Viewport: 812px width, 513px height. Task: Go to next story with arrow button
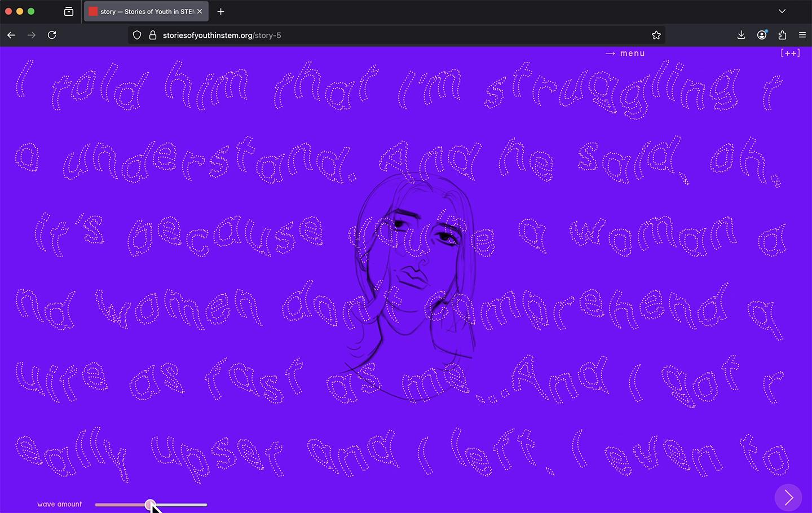point(788,497)
